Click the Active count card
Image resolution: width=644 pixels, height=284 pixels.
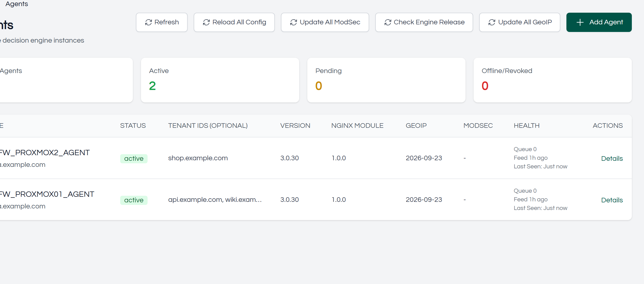pos(220,80)
